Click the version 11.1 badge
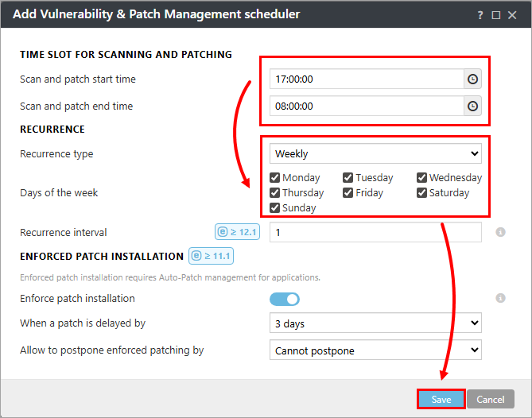This screenshot has width=532, height=418. 211,256
